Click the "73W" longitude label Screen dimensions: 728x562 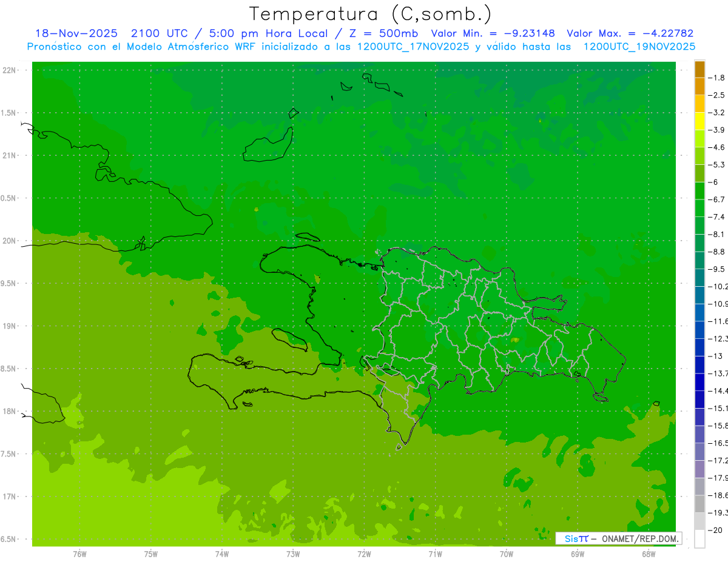pyautogui.click(x=293, y=554)
